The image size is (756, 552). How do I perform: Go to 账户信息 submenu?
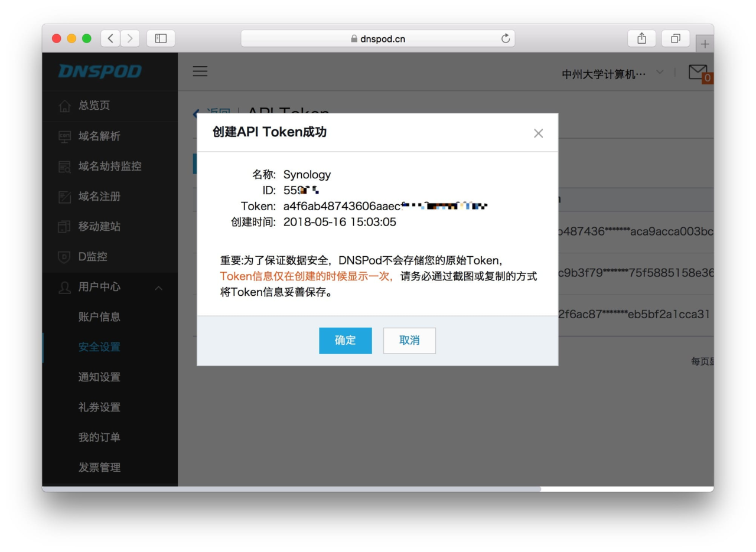coord(99,316)
